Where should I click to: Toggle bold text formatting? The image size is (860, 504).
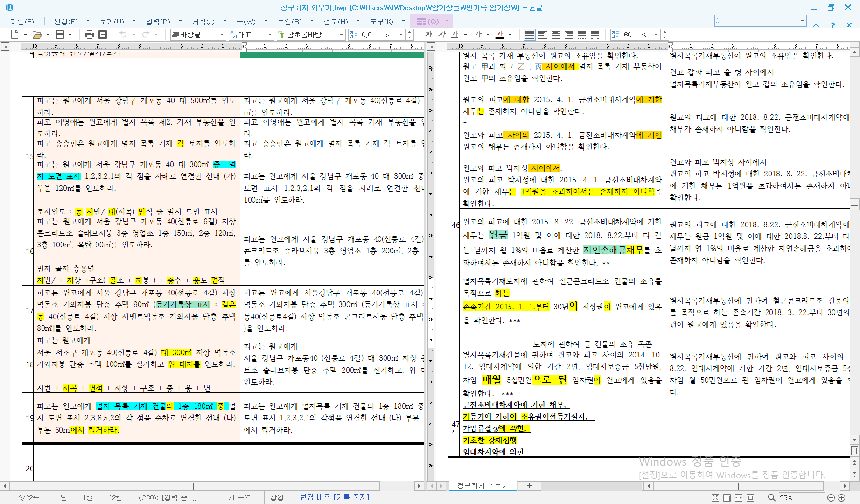(429, 35)
